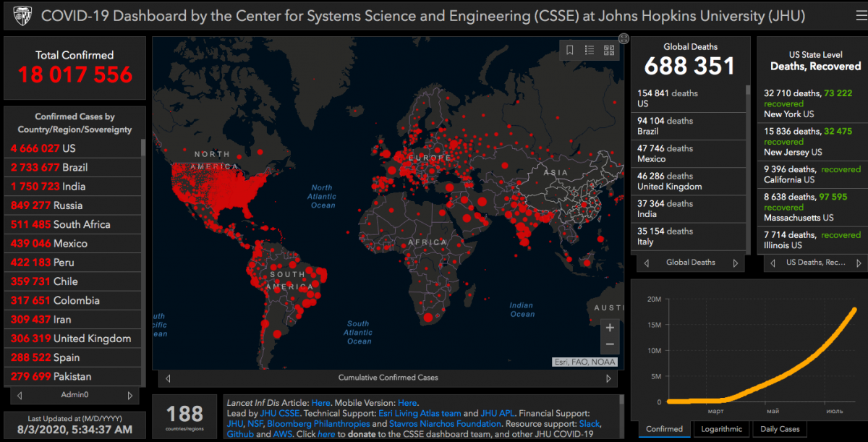The image size is (868, 442).
Task: Switch to the Confirmed chart tab
Action: [x=664, y=429]
